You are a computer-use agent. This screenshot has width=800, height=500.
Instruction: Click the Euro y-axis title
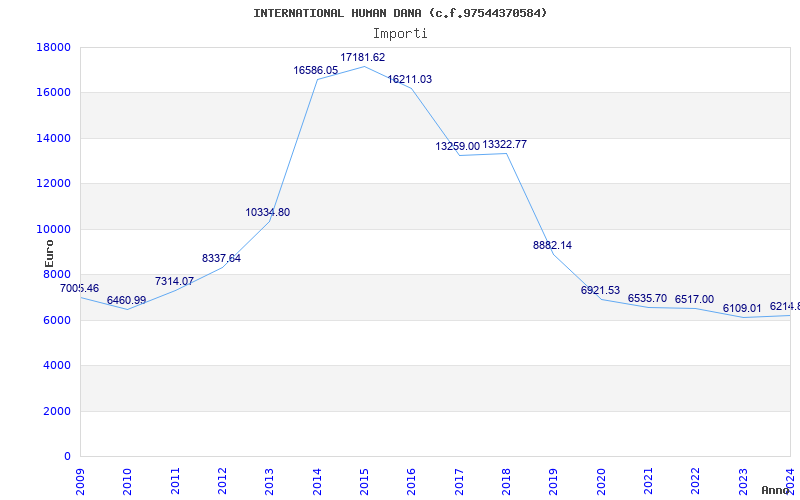tap(49, 254)
